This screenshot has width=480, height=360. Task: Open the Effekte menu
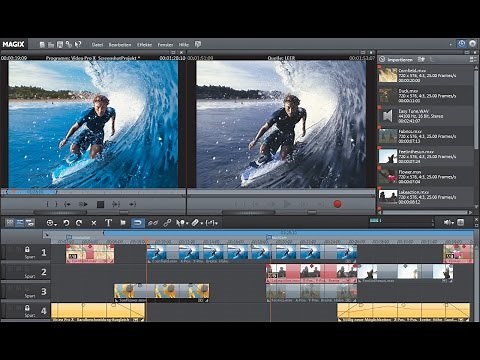point(145,45)
